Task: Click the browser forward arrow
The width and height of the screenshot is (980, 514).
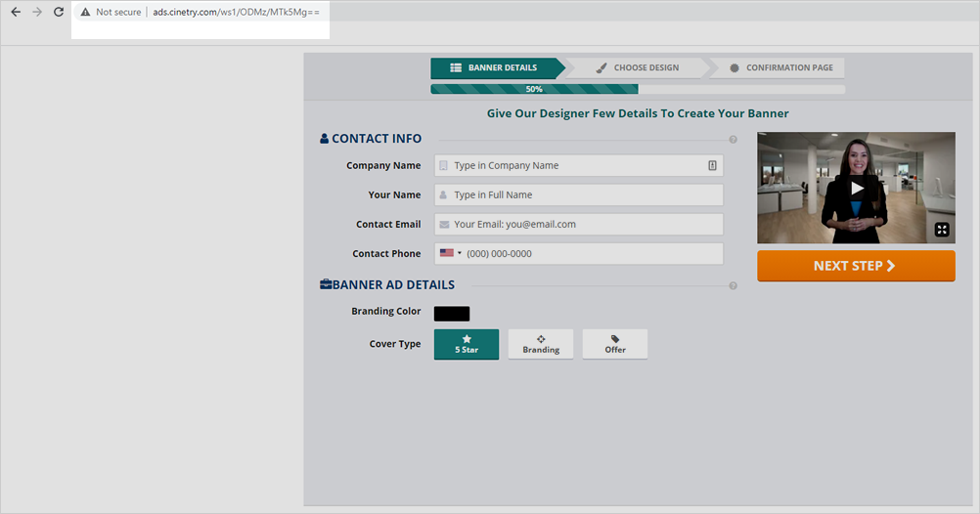Action: click(x=37, y=12)
